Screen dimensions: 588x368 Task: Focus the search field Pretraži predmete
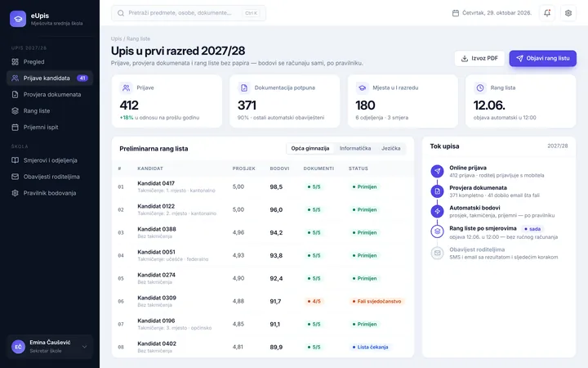(x=189, y=13)
